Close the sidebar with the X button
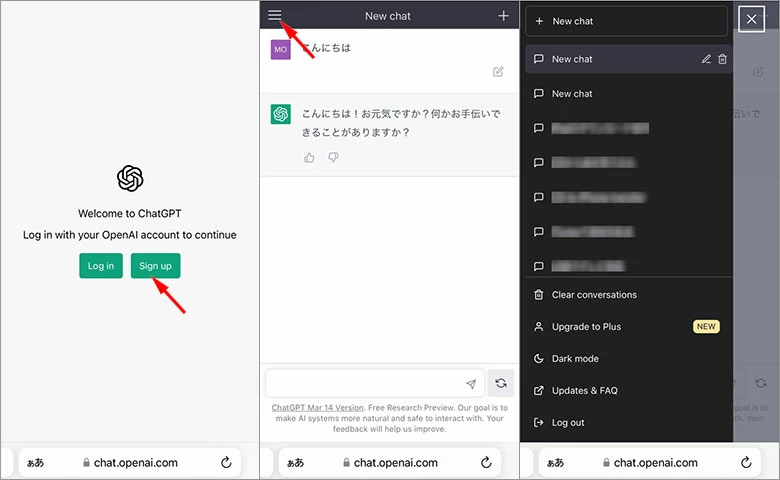This screenshot has width=780, height=480. [752, 19]
